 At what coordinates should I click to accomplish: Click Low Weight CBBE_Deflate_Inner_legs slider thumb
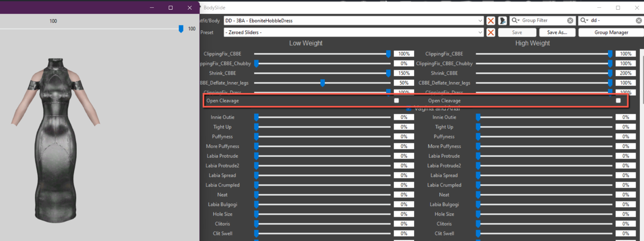coord(322,83)
